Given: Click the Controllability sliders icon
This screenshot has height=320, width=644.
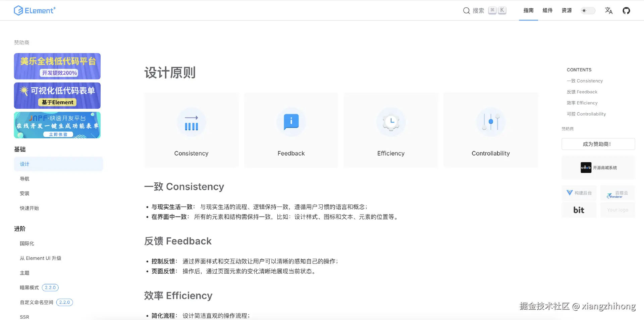Looking at the screenshot, I should point(491,122).
